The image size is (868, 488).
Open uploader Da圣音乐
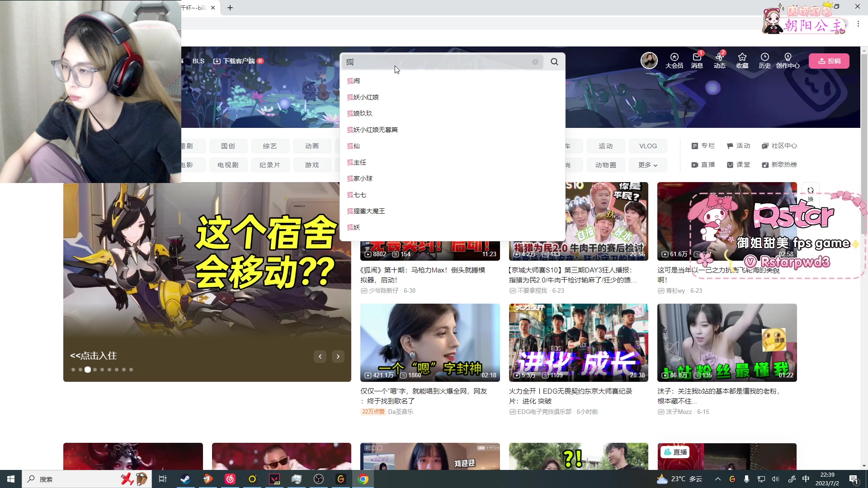(401, 412)
